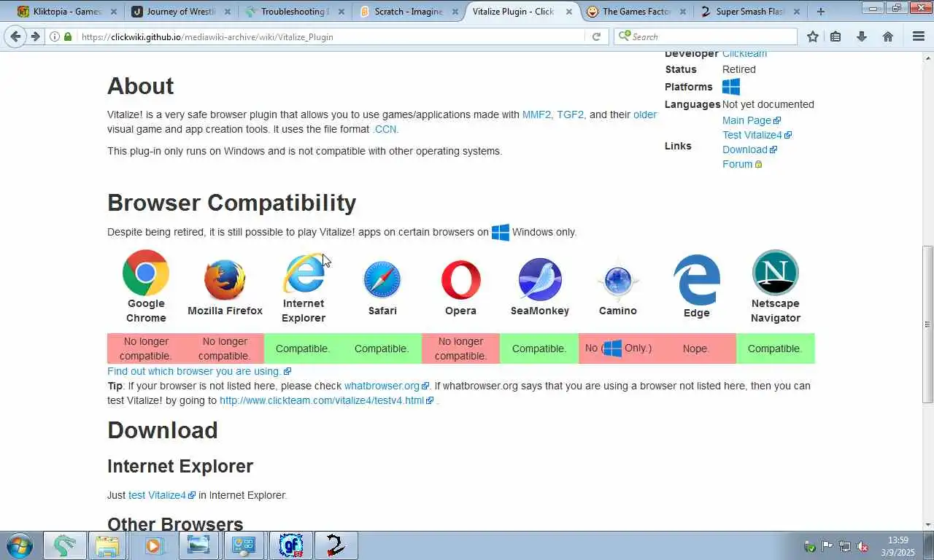Click the Google Chrome browser icon
Image resolution: width=934 pixels, height=560 pixels.
(x=146, y=273)
